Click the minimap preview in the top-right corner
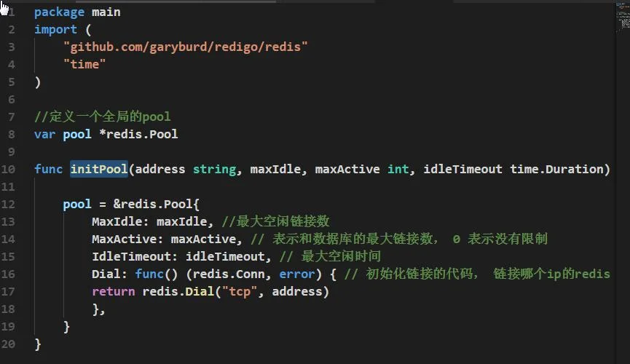Screen dimensions: 630x364 click(623, 17)
